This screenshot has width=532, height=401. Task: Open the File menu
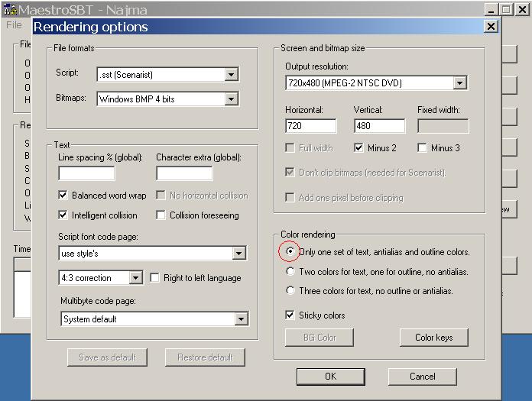pyautogui.click(x=14, y=24)
